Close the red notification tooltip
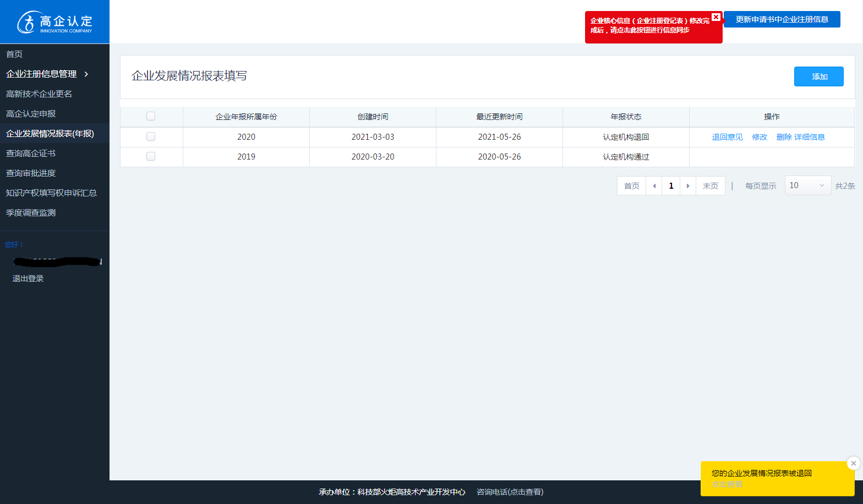The height and width of the screenshot is (504, 863). [x=715, y=17]
